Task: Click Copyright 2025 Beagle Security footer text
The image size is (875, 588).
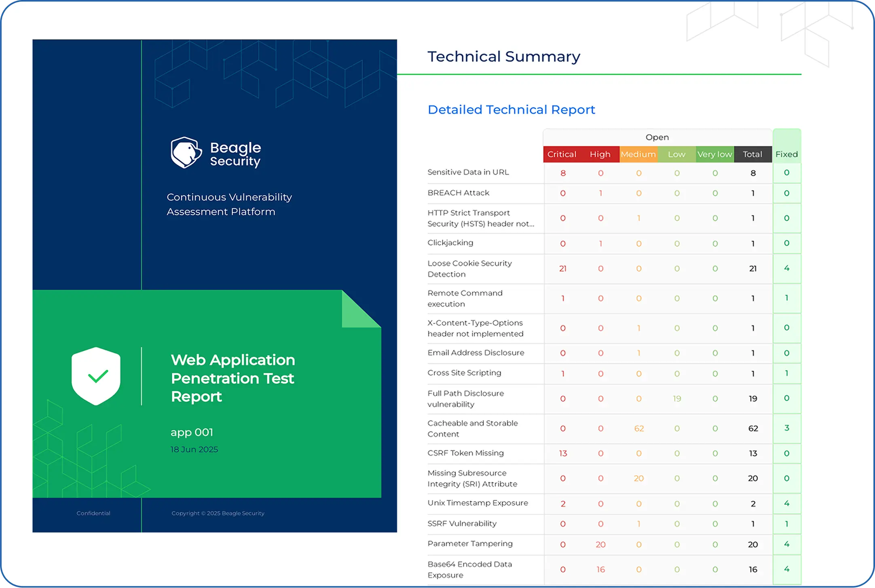Action: pyautogui.click(x=218, y=513)
